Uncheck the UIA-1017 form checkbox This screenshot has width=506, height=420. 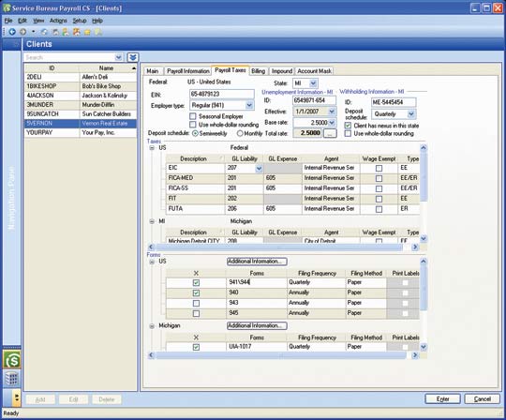[196, 348]
